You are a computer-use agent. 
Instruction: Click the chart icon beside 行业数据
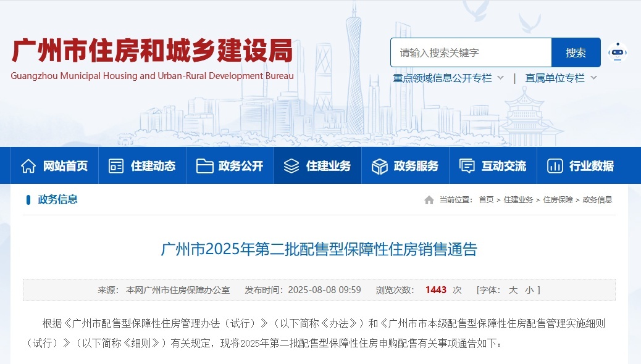pos(555,166)
